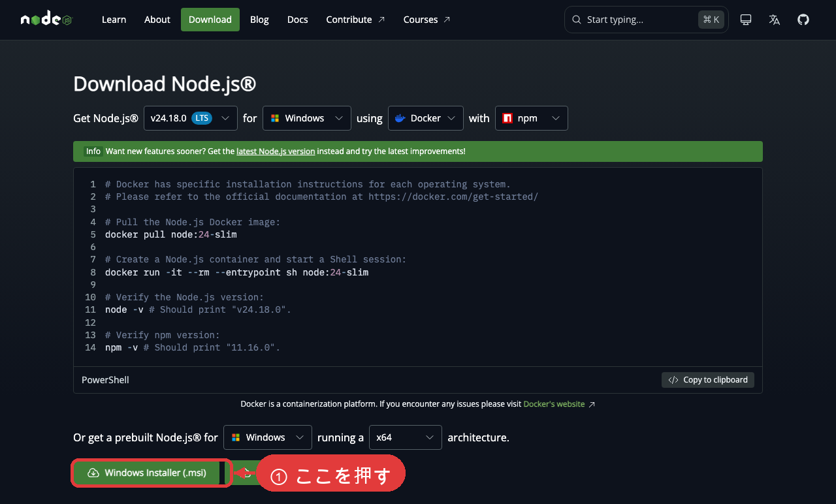The image size is (836, 504).
Task: Open the Contribute external link
Action: coord(356,20)
